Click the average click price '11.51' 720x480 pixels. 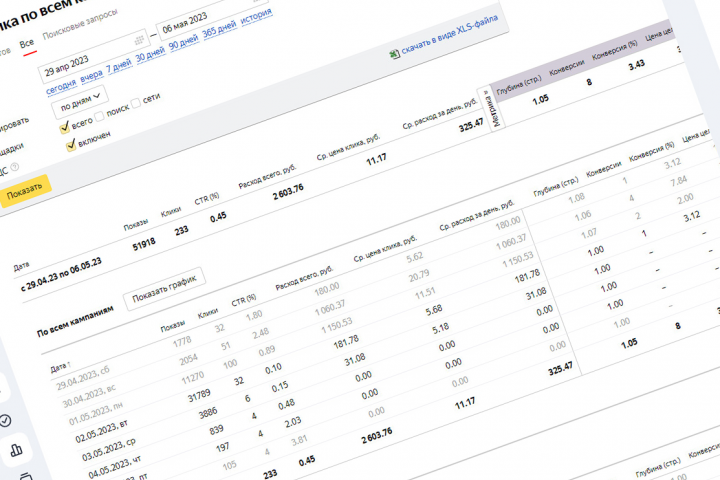click(x=425, y=293)
